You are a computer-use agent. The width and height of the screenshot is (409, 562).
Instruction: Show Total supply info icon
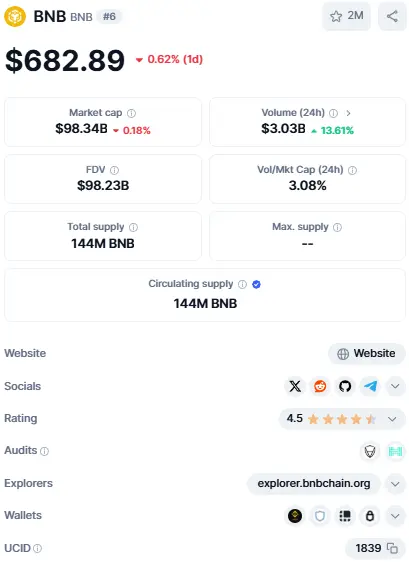pyautogui.click(x=133, y=227)
